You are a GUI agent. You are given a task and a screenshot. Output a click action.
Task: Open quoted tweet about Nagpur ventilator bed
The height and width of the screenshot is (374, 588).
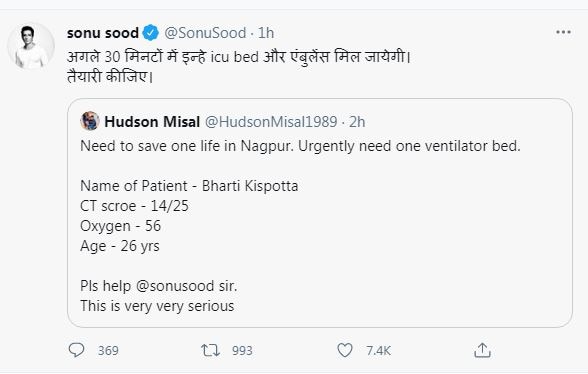pos(320,213)
